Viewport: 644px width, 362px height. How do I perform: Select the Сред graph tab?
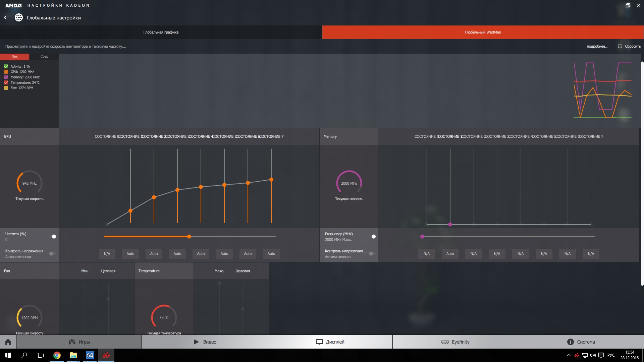coord(44,56)
